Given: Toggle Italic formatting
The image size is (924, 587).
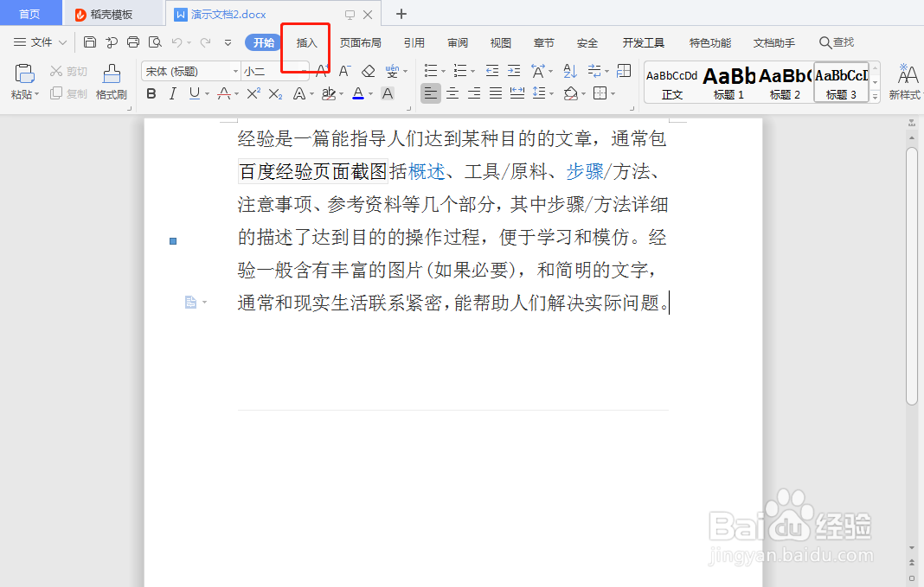Looking at the screenshot, I should click(x=173, y=93).
